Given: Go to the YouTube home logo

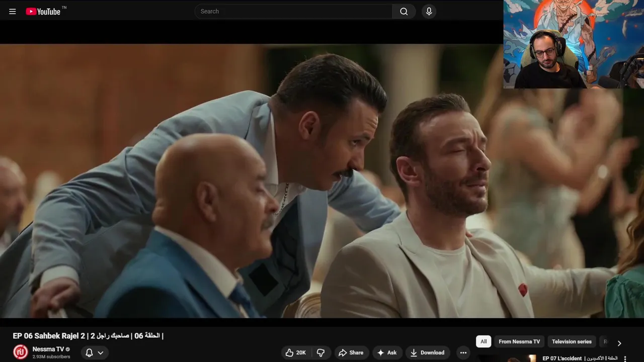Looking at the screenshot, I should 43,12.
